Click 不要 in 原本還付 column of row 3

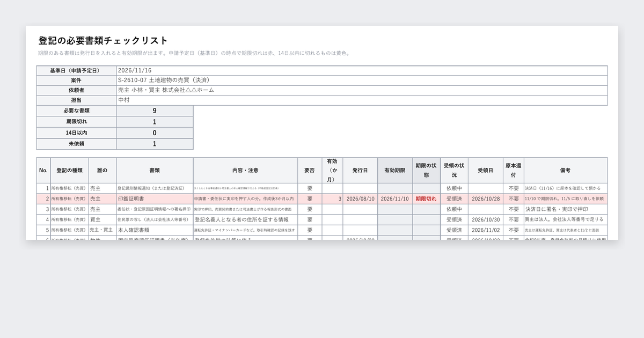(x=514, y=209)
